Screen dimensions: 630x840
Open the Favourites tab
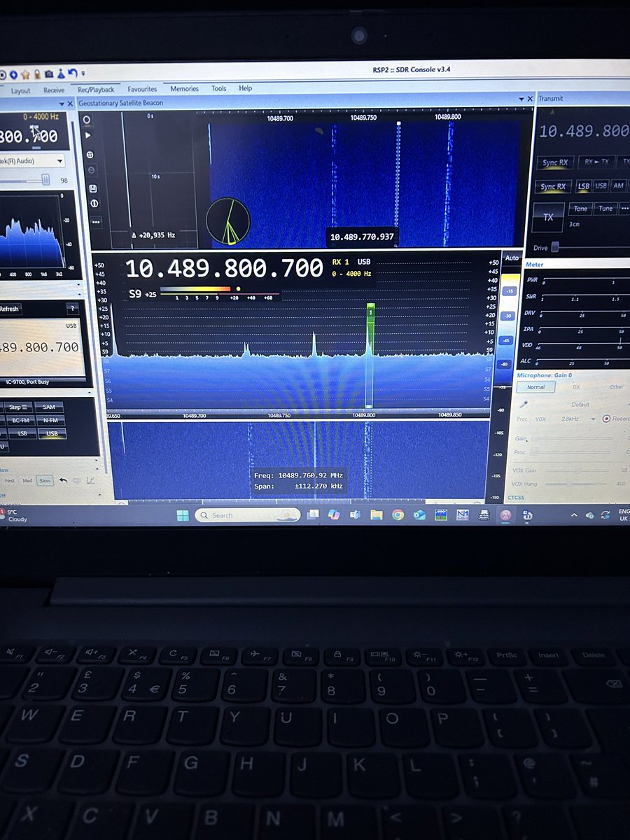pyautogui.click(x=142, y=90)
